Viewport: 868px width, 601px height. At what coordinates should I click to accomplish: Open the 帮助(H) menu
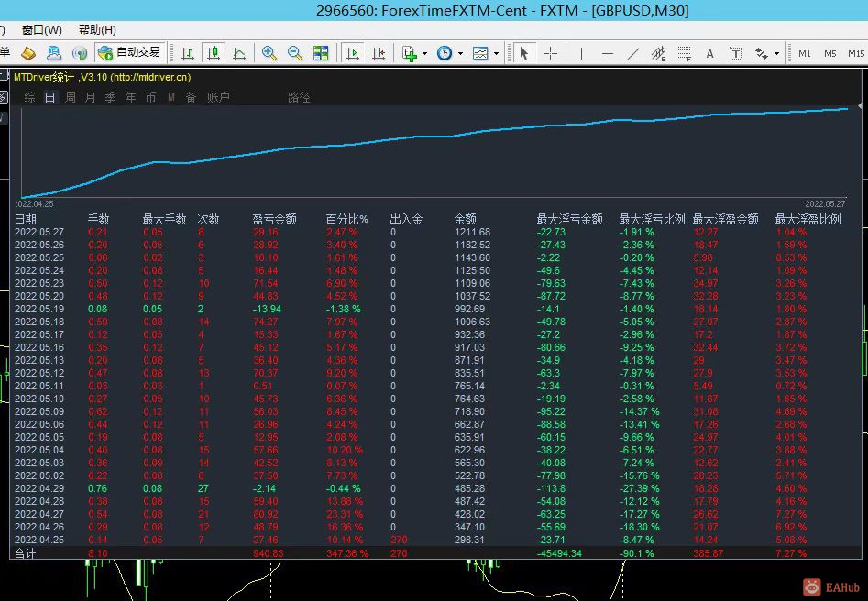(97, 30)
